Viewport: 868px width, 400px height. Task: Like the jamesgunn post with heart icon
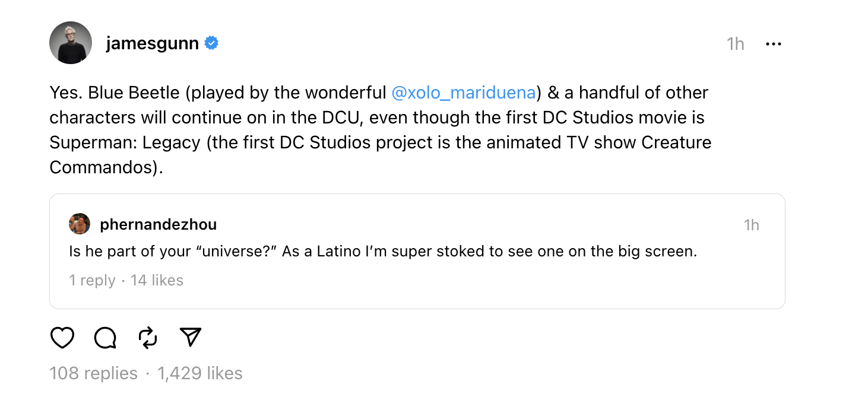coord(62,338)
